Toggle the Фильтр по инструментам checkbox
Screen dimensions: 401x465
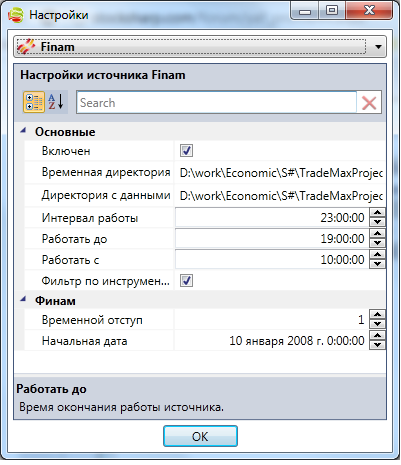pos(186,281)
